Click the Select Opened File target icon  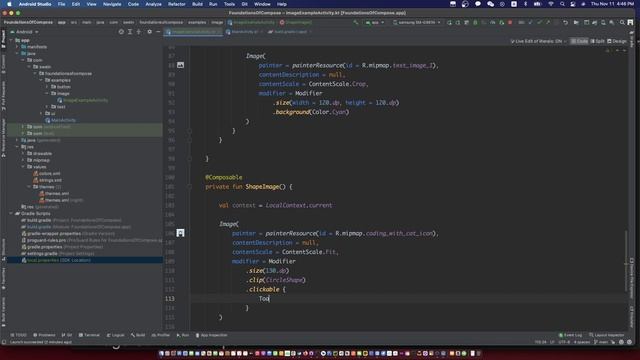click(121, 31)
